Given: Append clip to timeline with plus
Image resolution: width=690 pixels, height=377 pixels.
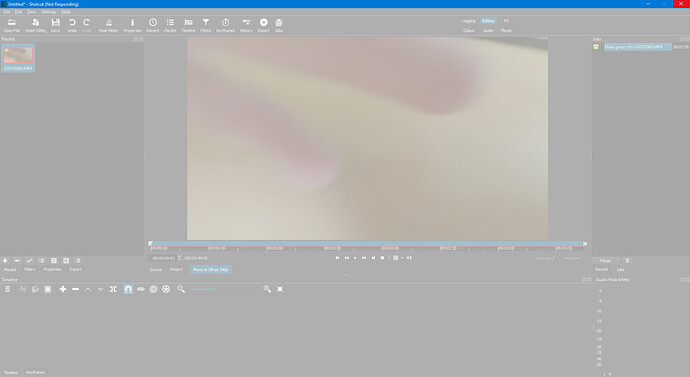Looking at the screenshot, I should tap(63, 289).
